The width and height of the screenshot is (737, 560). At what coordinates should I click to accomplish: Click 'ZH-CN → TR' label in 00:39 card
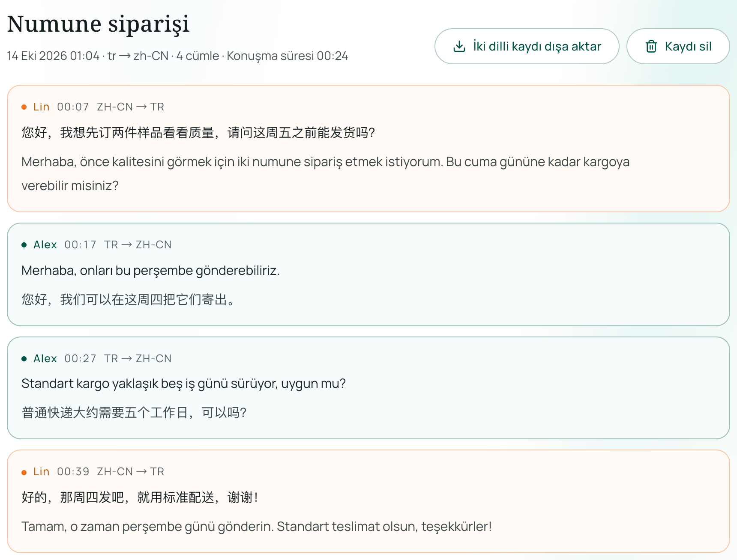[x=130, y=471]
